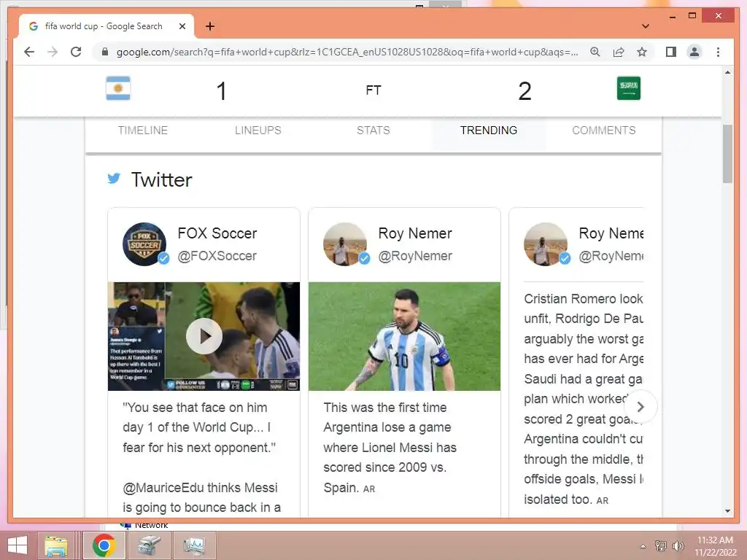The width and height of the screenshot is (747, 560).
Task: Open the performance monitor taskbar icon
Action: click(x=194, y=545)
